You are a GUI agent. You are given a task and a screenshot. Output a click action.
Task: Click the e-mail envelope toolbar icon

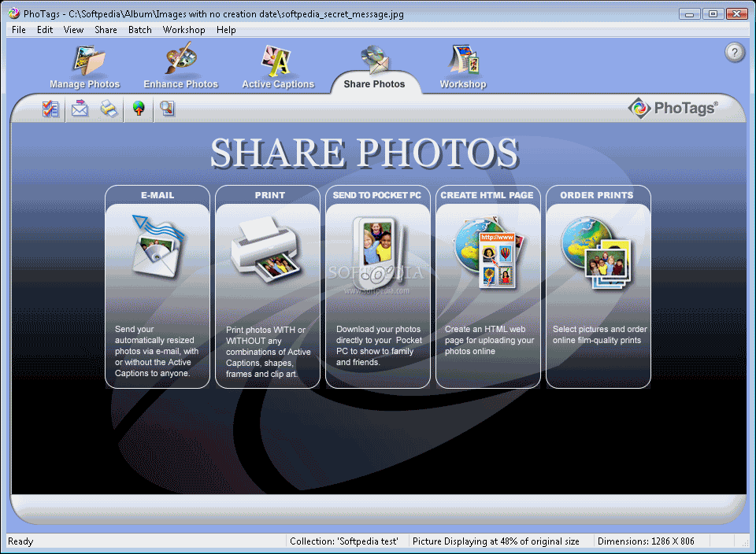coord(80,109)
